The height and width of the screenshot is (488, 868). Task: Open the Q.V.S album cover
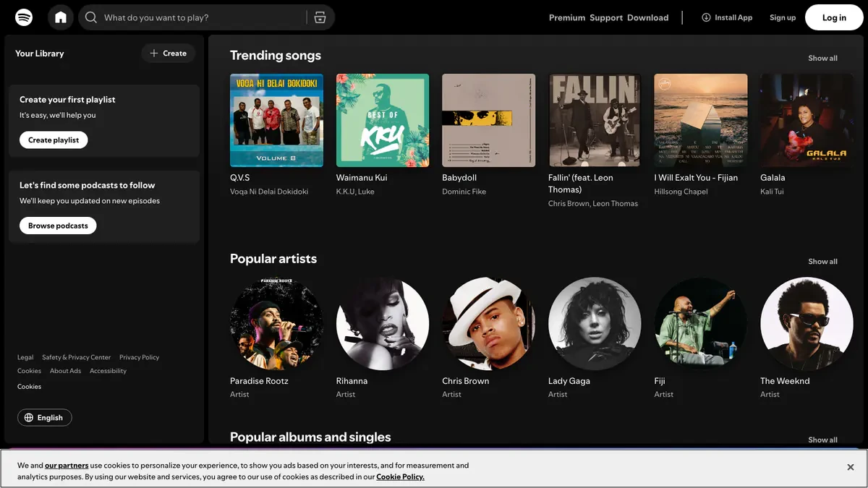click(276, 120)
